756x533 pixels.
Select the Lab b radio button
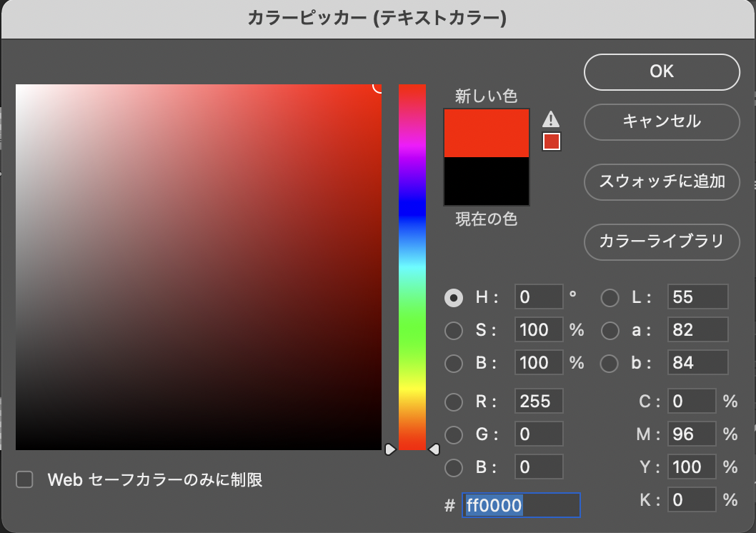click(x=610, y=363)
